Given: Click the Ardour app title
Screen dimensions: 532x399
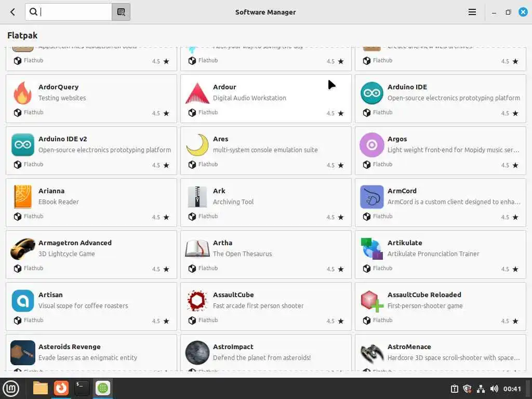Looking at the screenshot, I should pyautogui.click(x=224, y=87).
